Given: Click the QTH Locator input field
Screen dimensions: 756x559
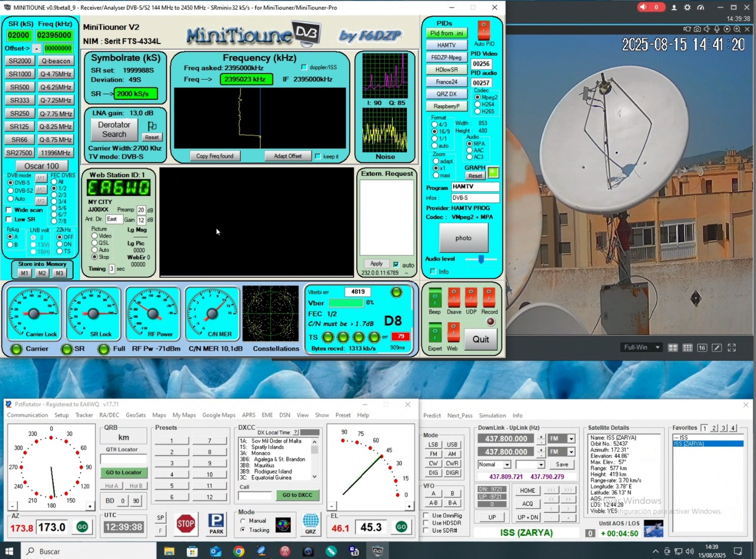Looking at the screenshot, I should pos(124,459).
